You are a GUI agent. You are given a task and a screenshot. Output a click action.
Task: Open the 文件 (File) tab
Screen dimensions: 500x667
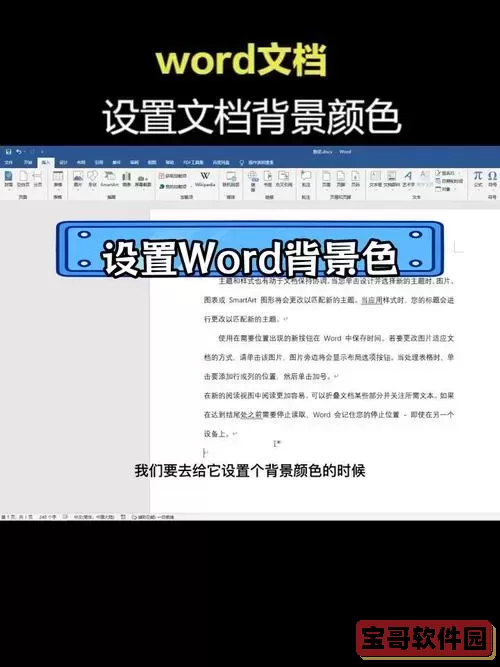[9, 162]
